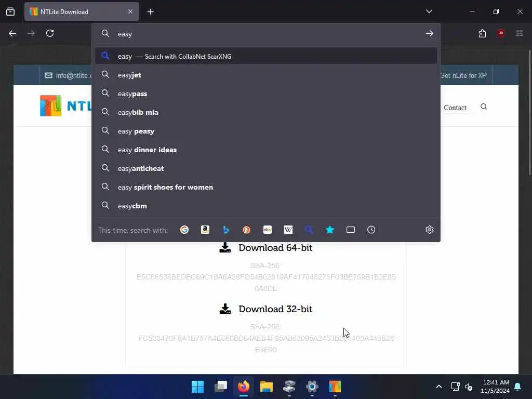This screenshot has height=399, width=532.
Task: Choose the easy peasy suggestion
Action: coord(266,131)
